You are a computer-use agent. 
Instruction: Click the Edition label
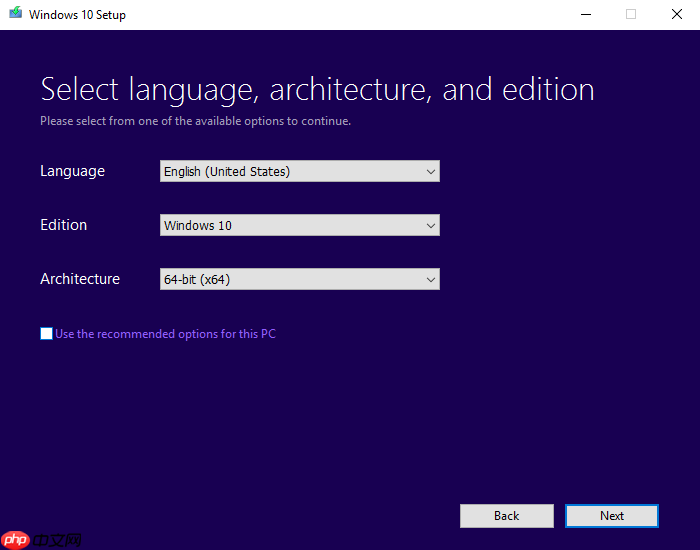[63, 225]
